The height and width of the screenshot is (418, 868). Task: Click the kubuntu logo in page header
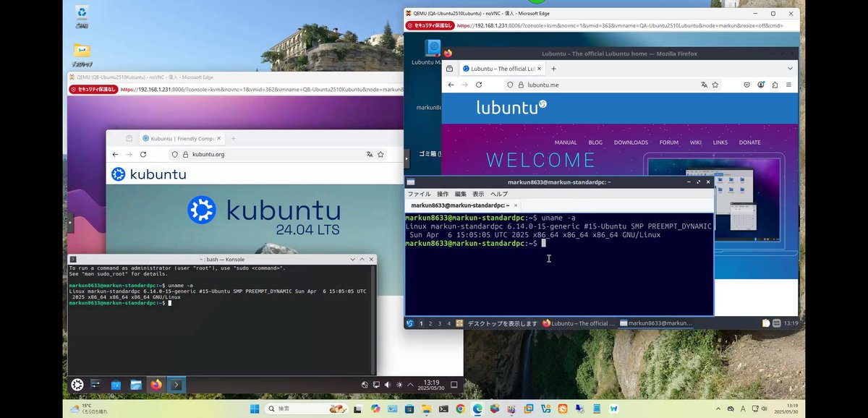[x=149, y=174]
